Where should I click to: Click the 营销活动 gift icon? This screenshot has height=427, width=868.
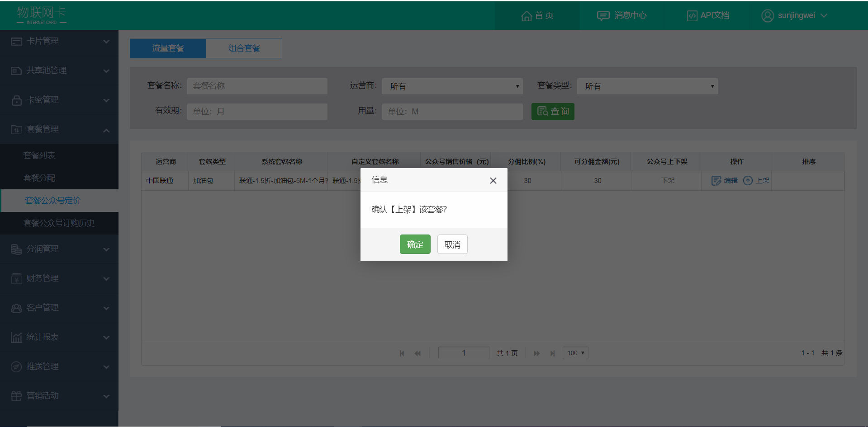coord(16,396)
